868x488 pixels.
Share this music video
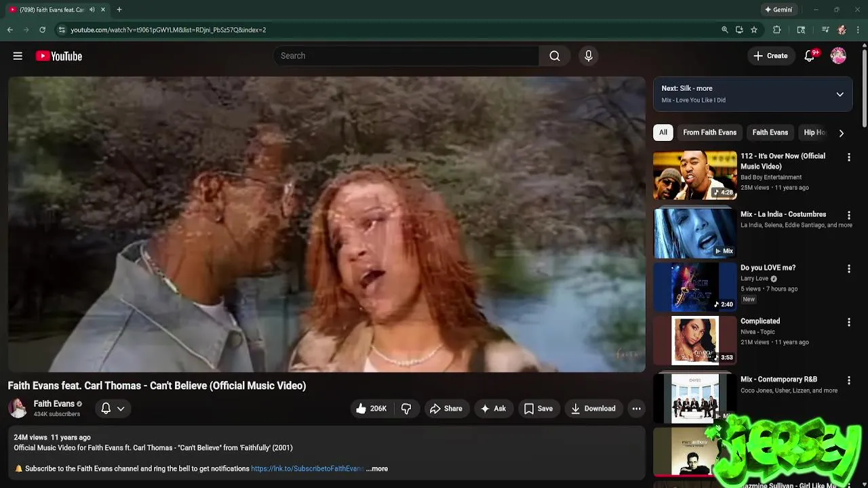pos(446,409)
